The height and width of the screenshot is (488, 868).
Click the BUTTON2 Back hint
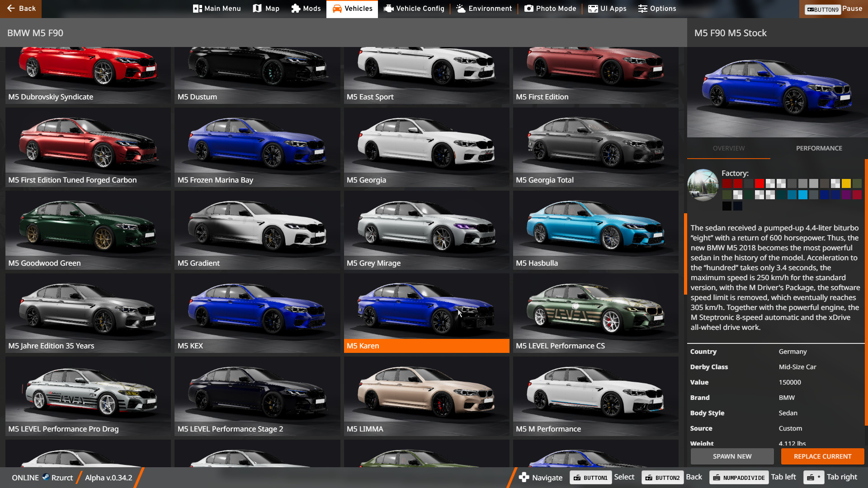(x=672, y=477)
